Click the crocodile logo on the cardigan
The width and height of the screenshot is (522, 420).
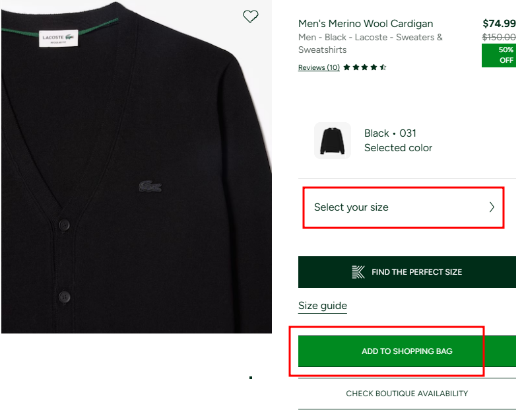pyautogui.click(x=150, y=187)
